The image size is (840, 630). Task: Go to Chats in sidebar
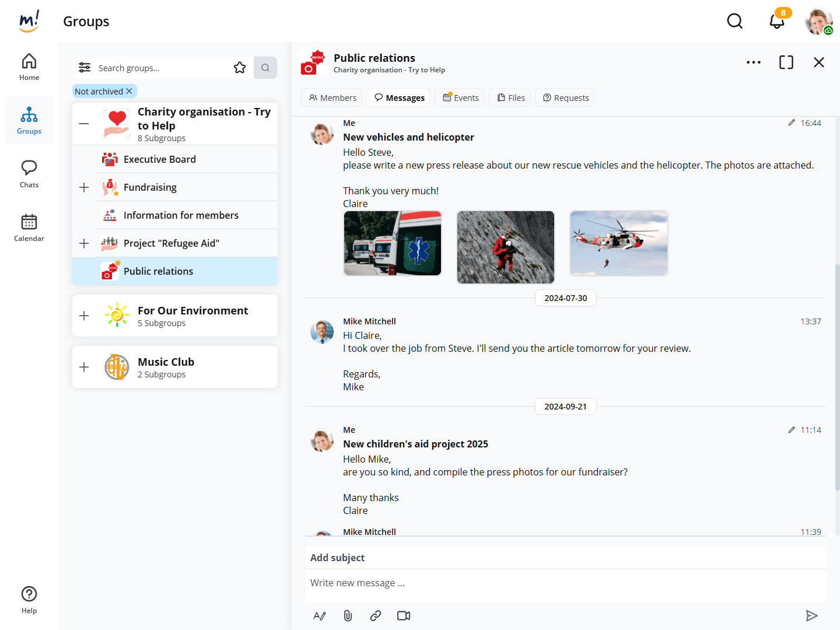tap(29, 174)
